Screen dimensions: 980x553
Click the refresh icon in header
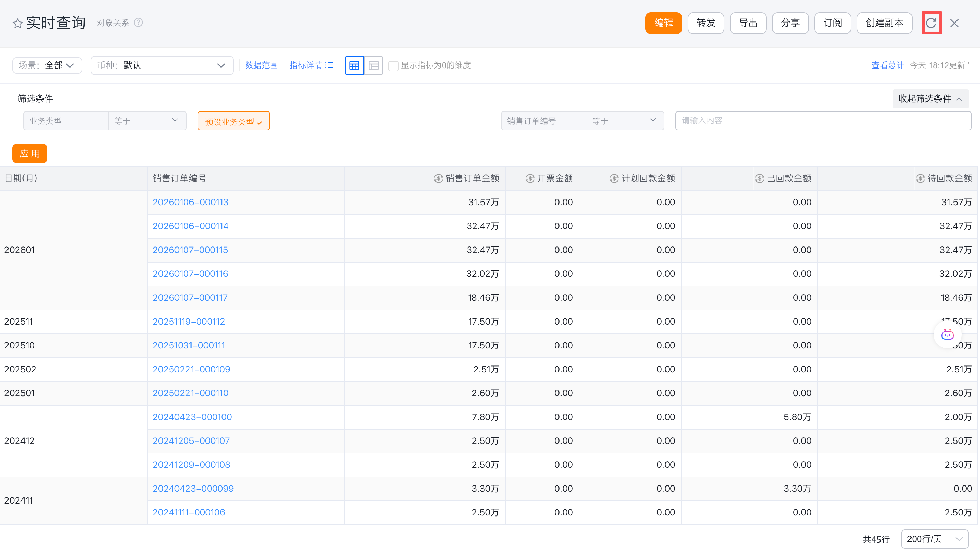point(931,23)
